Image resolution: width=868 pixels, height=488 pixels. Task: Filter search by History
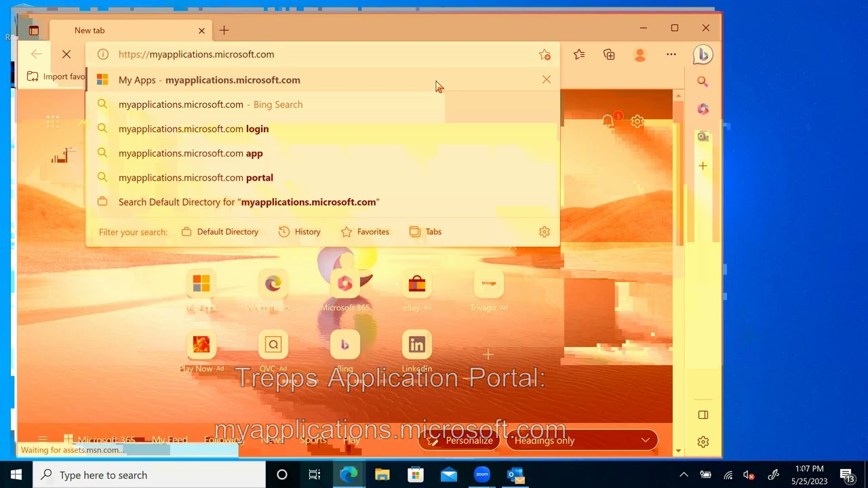point(299,232)
